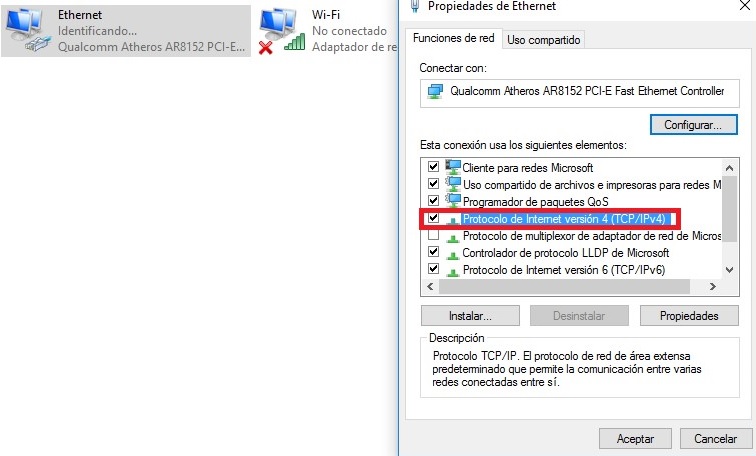Enable the Protocolo de multiplexor de adaptador checkbox
756x456 pixels.
[433, 235]
